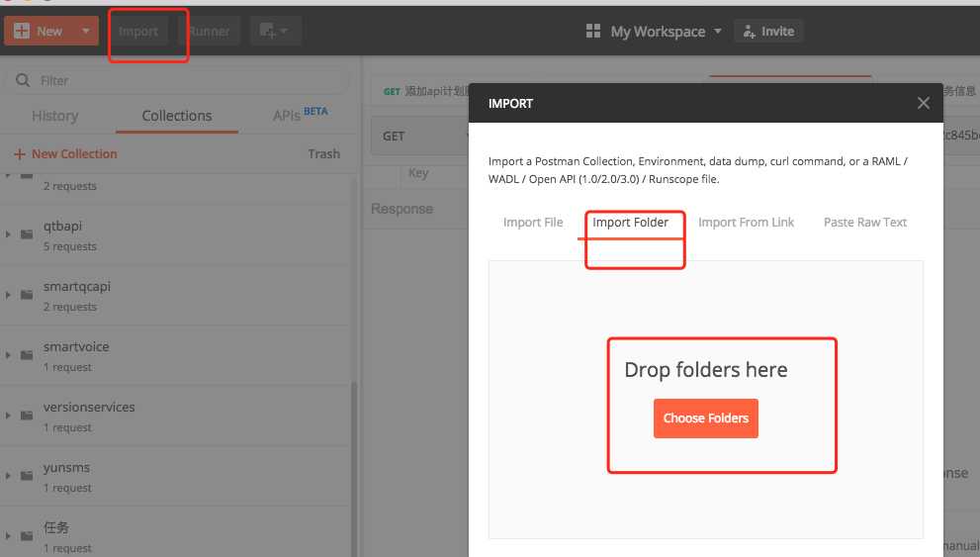Select the qtbapi collection name
The height and width of the screenshot is (557, 980).
(62, 226)
